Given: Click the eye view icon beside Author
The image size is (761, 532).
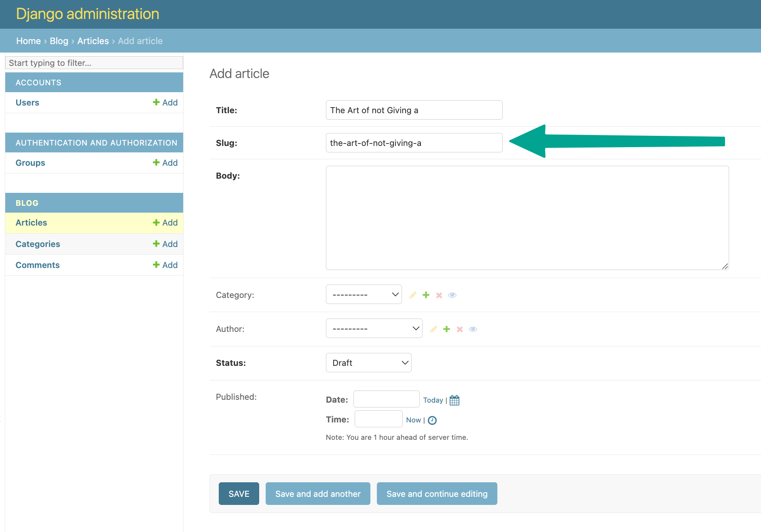Looking at the screenshot, I should [x=473, y=329].
